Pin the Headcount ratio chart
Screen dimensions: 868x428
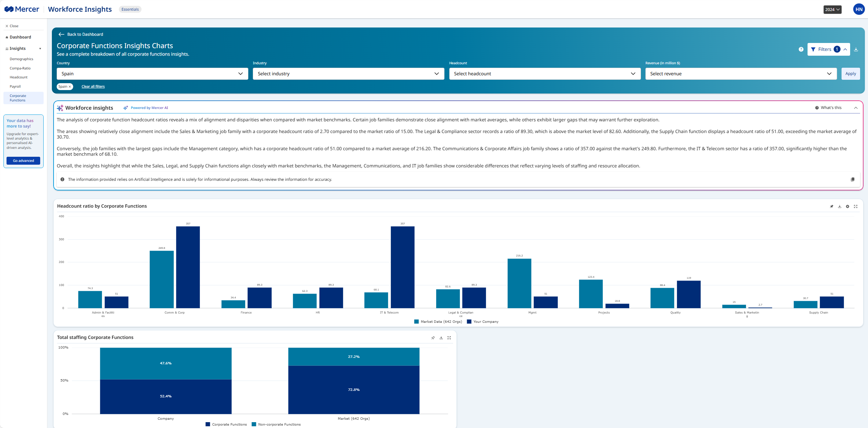832,207
